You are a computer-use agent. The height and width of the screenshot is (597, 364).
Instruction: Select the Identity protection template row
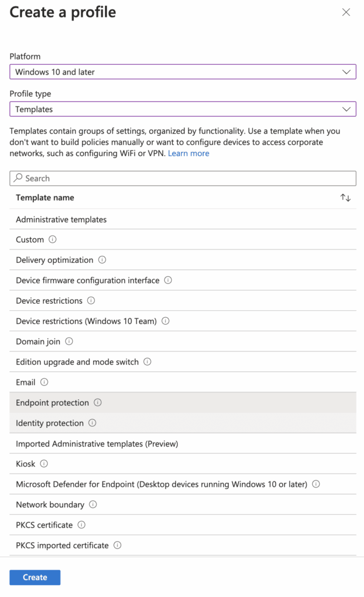tap(52, 423)
